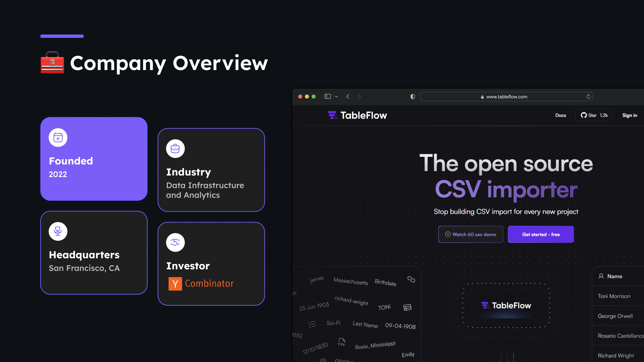Click the briefcase icon in Industry card
Image resolution: width=644 pixels, height=362 pixels.
pyautogui.click(x=175, y=149)
